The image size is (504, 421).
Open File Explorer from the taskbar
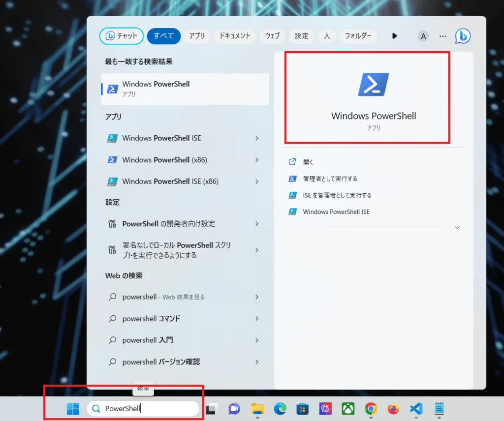tap(257, 409)
